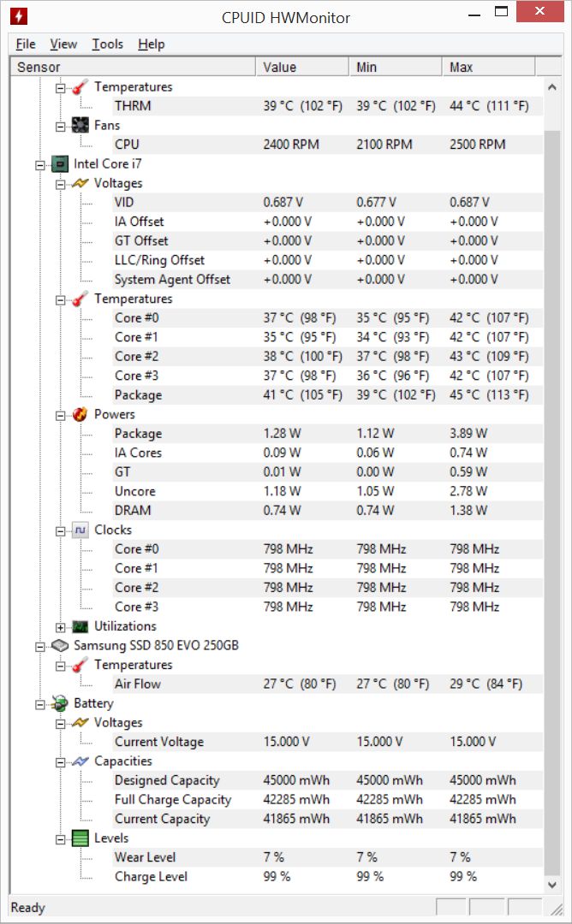Collapse the Clocks group
572x924 pixels.
tap(60, 531)
